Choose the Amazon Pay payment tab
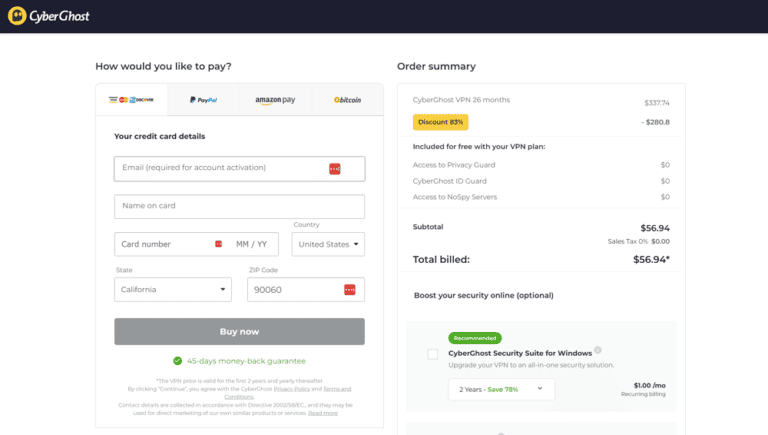This screenshot has width=768, height=435. pyautogui.click(x=275, y=100)
